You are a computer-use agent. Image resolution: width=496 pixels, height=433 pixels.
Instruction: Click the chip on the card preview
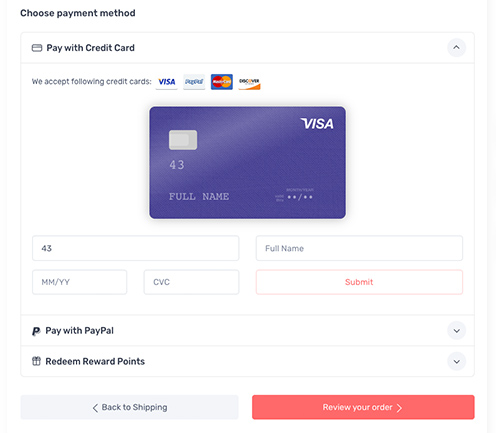click(183, 140)
